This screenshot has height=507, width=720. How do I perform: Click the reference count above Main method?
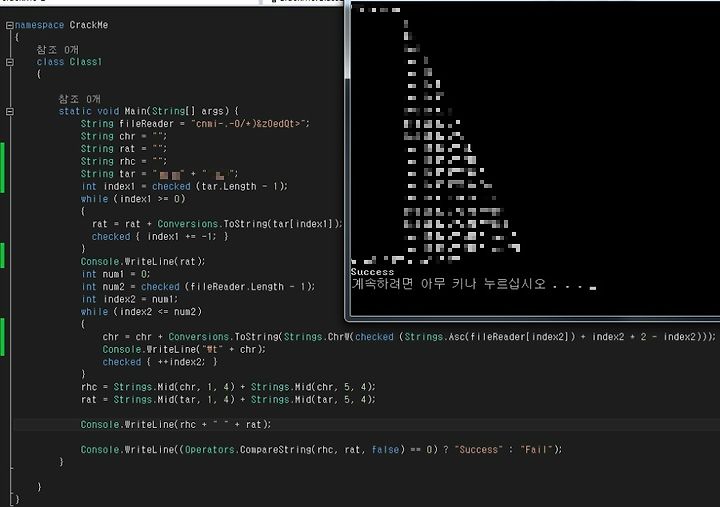pyautogui.click(x=79, y=99)
